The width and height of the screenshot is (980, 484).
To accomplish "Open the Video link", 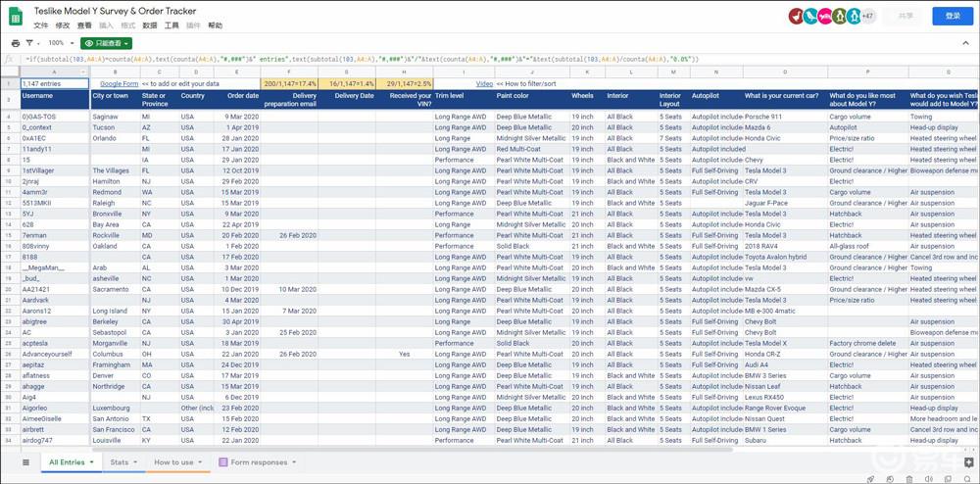I will [484, 83].
